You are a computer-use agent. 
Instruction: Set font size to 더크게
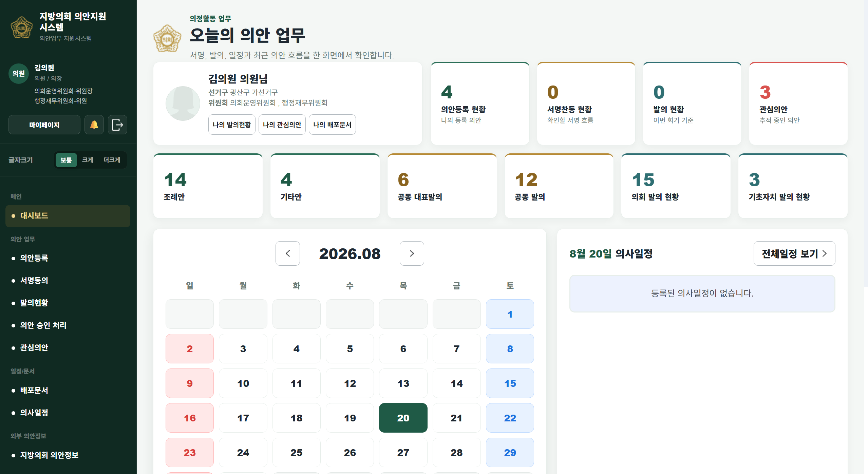point(112,160)
